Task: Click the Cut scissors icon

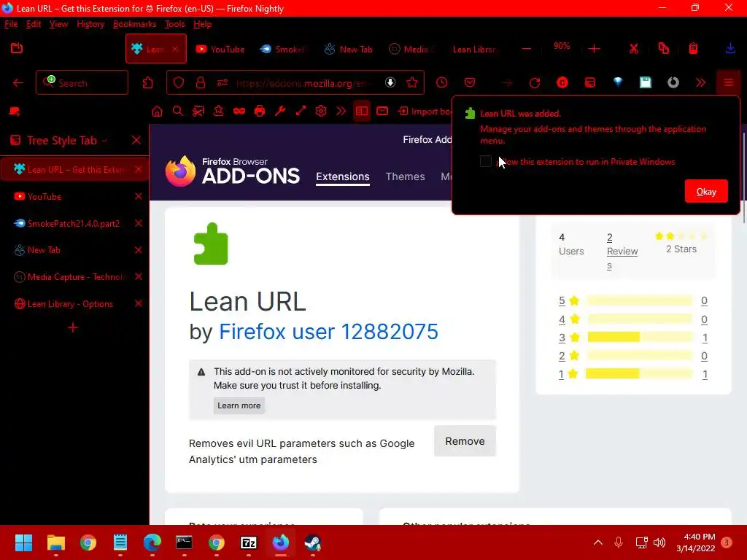Action: (634, 49)
